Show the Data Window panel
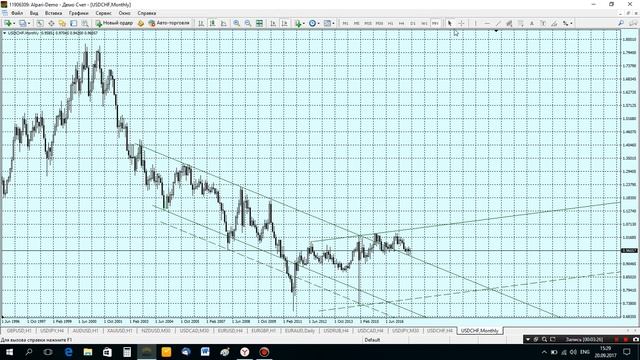 (51, 23)
